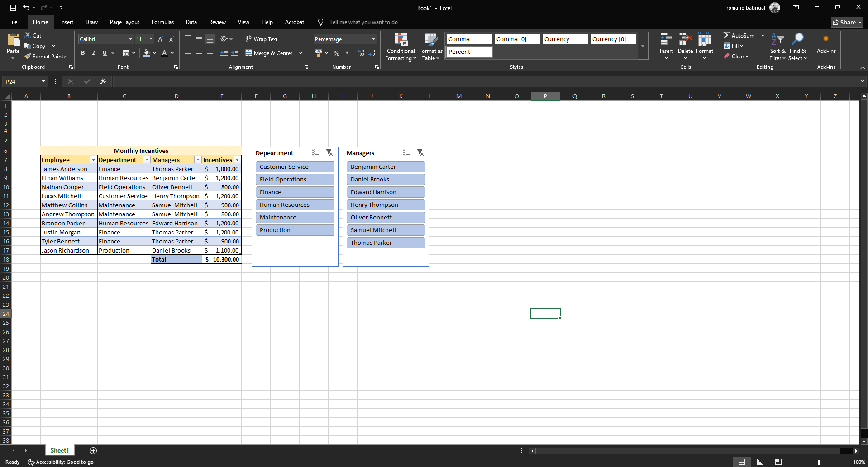Open the Fill Color dropdown arrow
868x467 pixels.
coord(155,53)
